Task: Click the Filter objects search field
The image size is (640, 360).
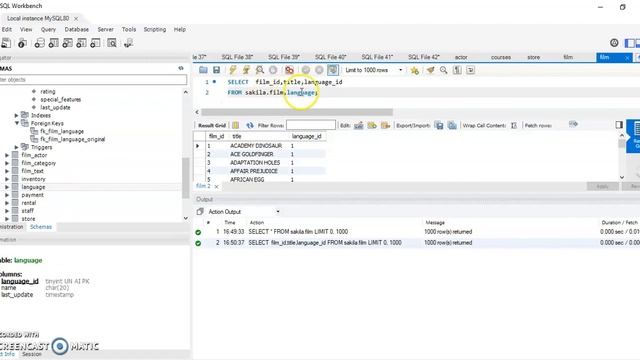Action: tap(93, 80)
